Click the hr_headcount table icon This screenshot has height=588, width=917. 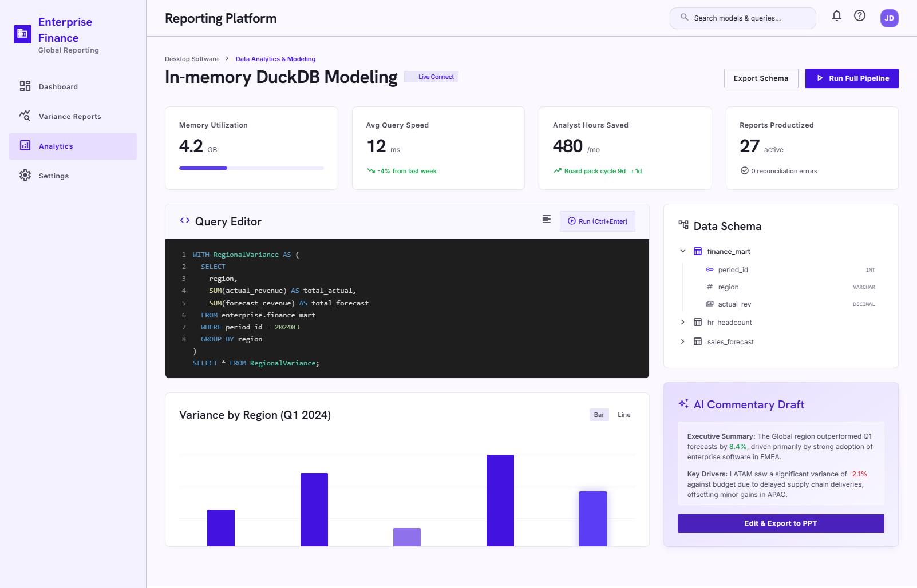click(x=698, y=322)
